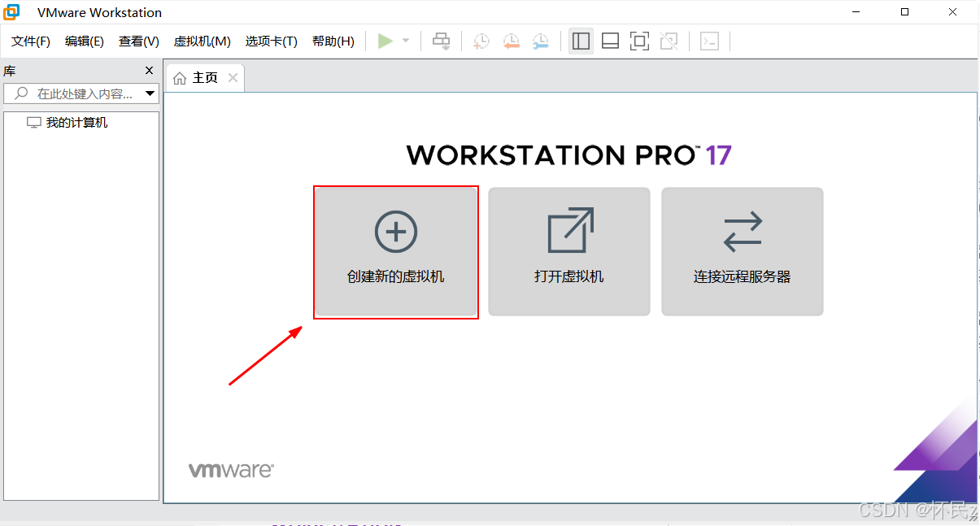The height and width of the screenshot is (526, 980).
Task: Click the VMware Workstation title bar icon
Action: coord(12,11)
